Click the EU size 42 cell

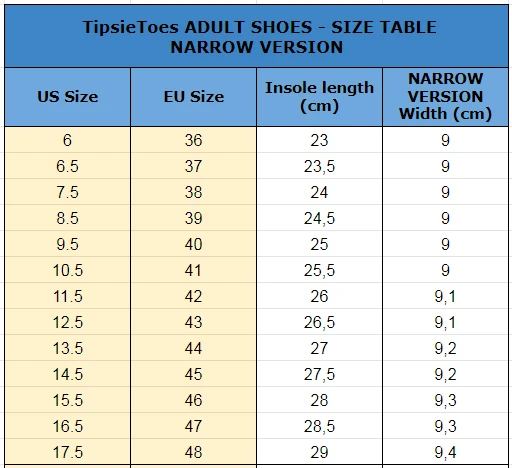194,296
